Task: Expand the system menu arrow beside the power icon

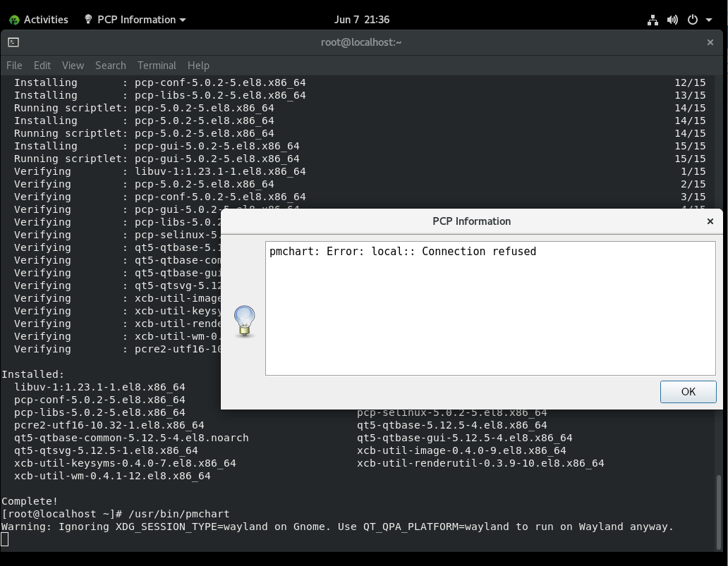Action: click(x=708, y=20)
